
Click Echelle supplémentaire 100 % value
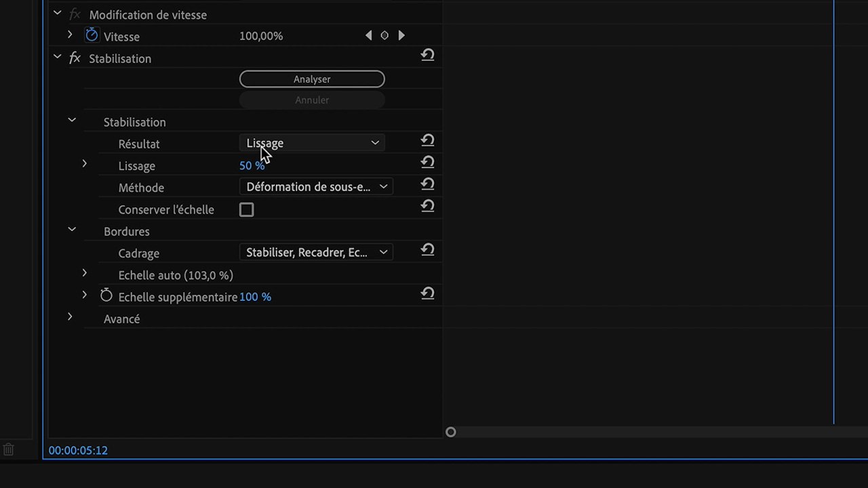tap(255, 297)
